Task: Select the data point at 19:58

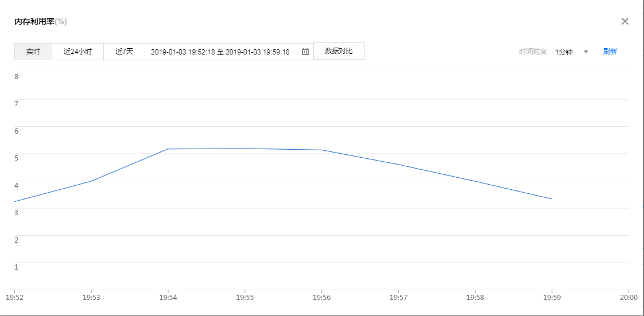Action: (475, 181)
